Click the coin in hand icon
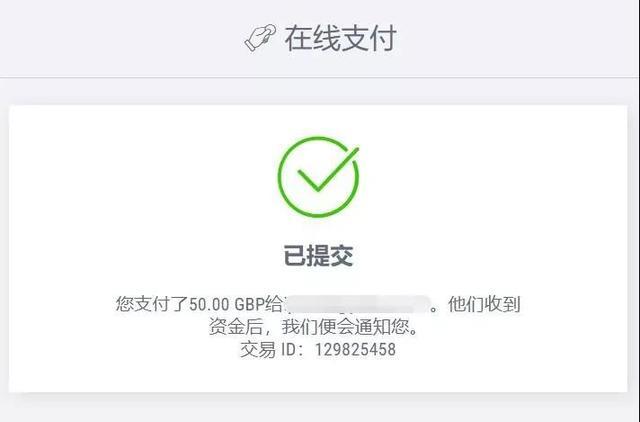 (x=269, y=30)
